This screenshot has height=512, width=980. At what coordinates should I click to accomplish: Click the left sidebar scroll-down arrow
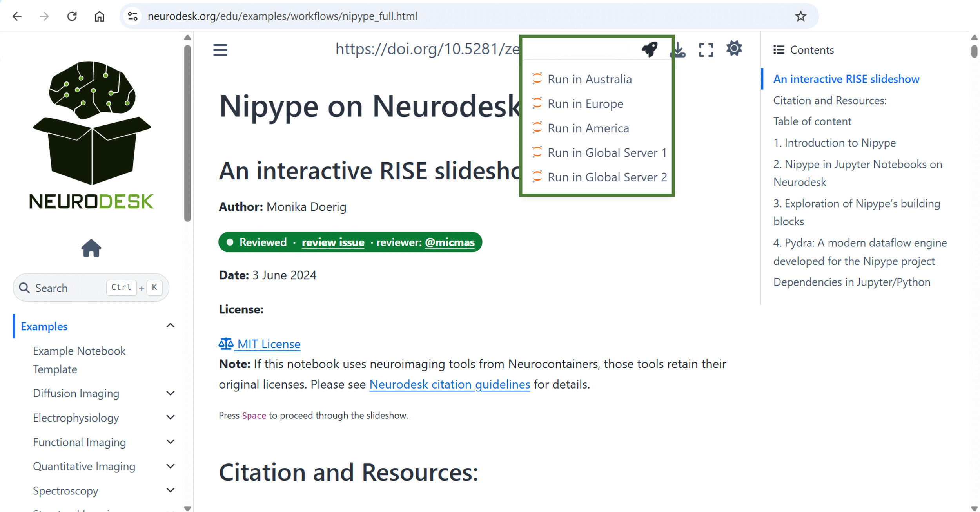(x=187, y=508)
